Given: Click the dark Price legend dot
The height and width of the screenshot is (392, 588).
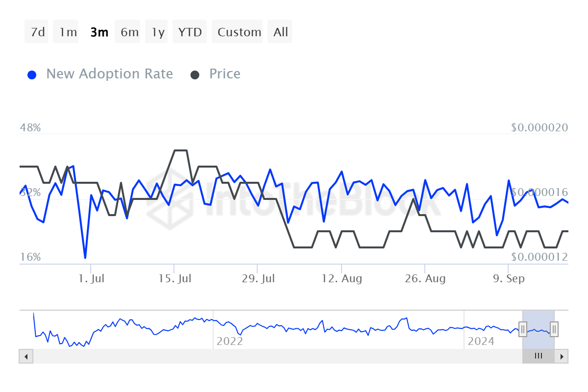Looking at the screenshot, I should tap(195, 75).
